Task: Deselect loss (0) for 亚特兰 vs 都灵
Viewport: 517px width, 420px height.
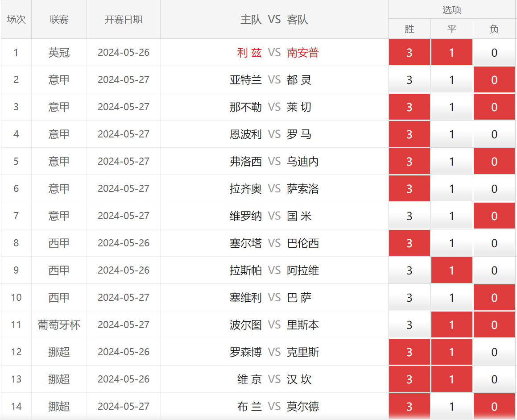Action: 494,80
